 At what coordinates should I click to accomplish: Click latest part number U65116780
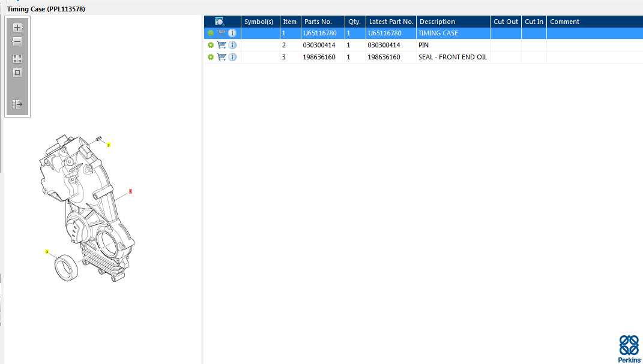point(385,33)
